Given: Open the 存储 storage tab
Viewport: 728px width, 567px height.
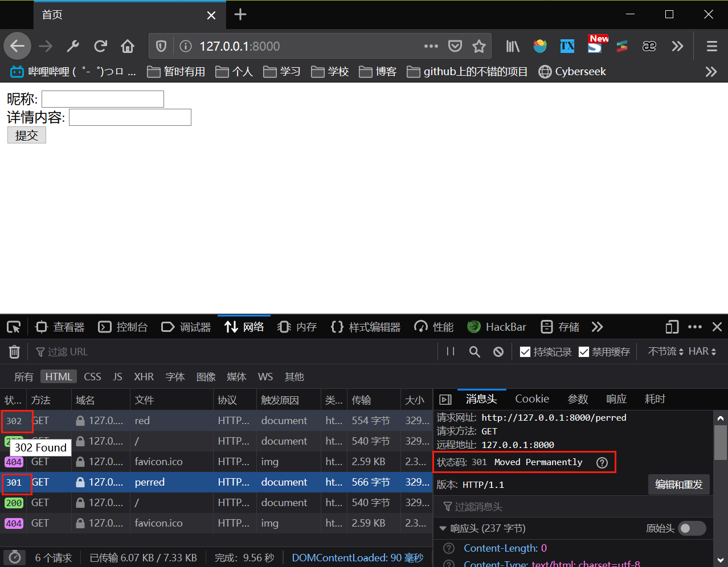Looking at the screenshot, I should pyautogui.click(x=561, y=327).
